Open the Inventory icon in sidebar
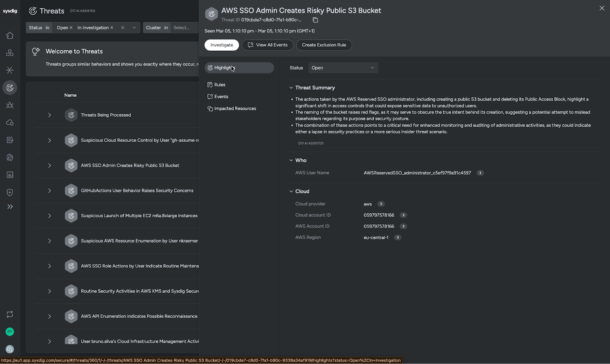The width and height of the screenshot is (610, 364). (x=10, y=53)
